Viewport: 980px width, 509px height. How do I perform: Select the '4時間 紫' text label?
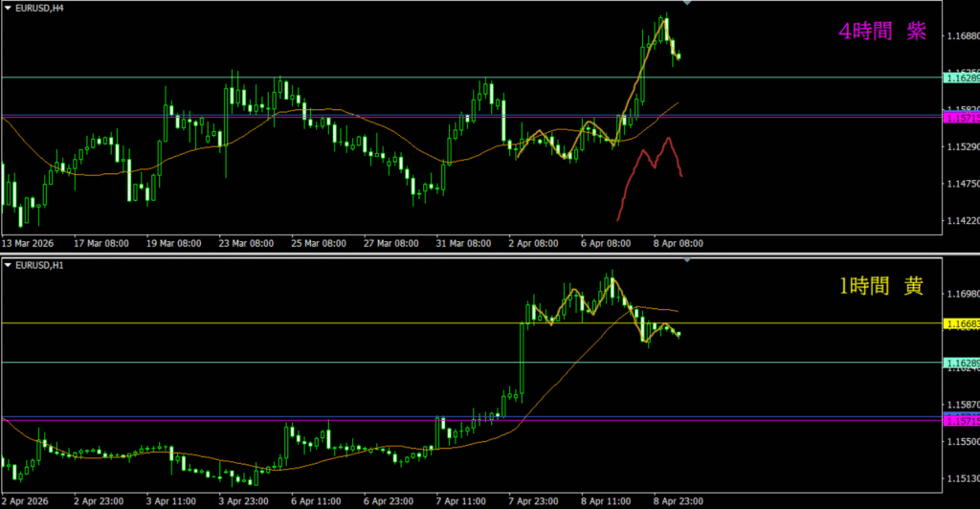click(x=881, y=32)
